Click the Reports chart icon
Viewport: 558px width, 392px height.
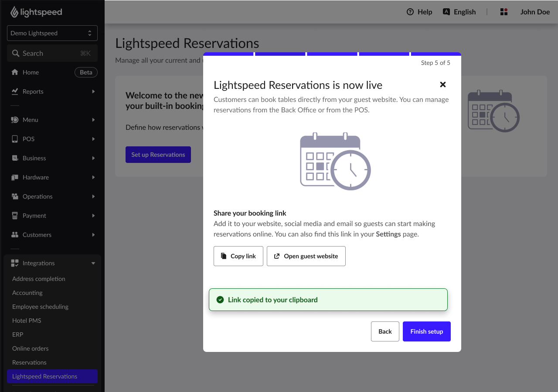click(x=15, y=91)
